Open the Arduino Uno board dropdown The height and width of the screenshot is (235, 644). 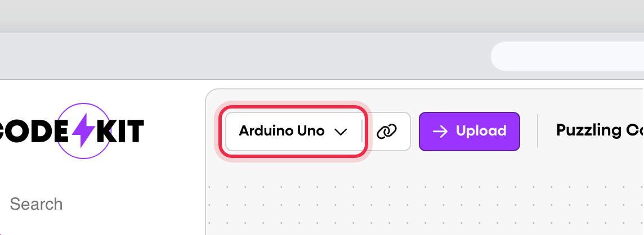click(x=293, y=132)
